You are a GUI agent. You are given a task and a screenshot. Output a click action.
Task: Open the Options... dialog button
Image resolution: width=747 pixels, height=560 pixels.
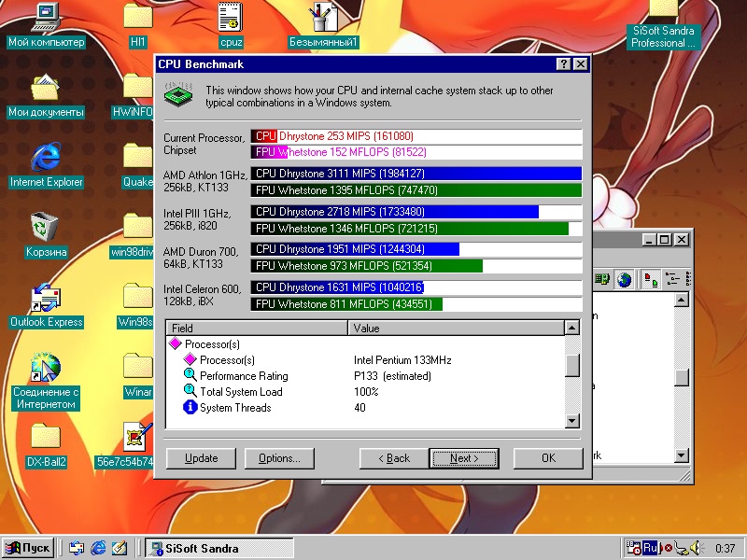(x=279, y=458)
